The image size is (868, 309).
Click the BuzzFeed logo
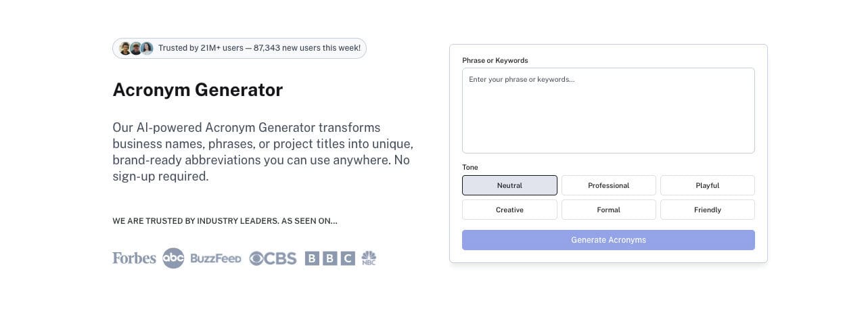pyautogui.click(x=216, y=258)
